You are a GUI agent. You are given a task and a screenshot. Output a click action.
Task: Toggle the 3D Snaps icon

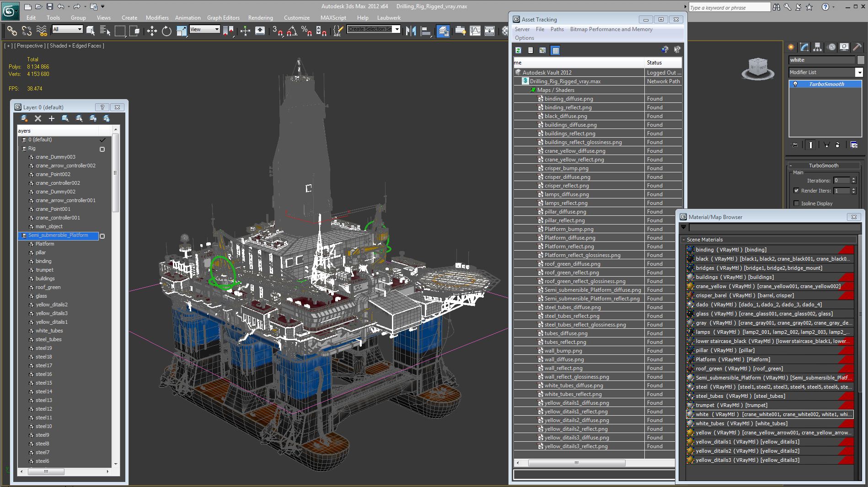pos(277,31)
